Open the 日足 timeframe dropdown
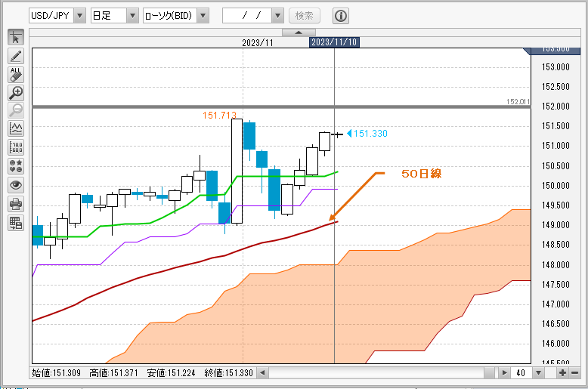This screenshot has height=389, width=588. (x=132, y=16)
